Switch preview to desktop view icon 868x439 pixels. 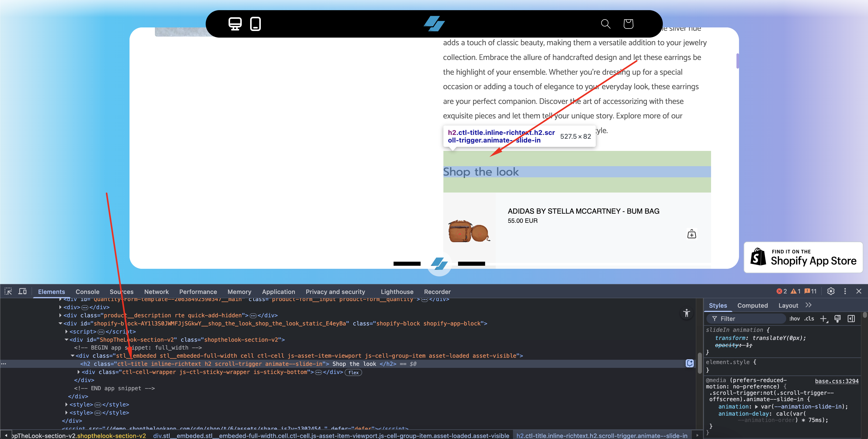click(235, 24)
